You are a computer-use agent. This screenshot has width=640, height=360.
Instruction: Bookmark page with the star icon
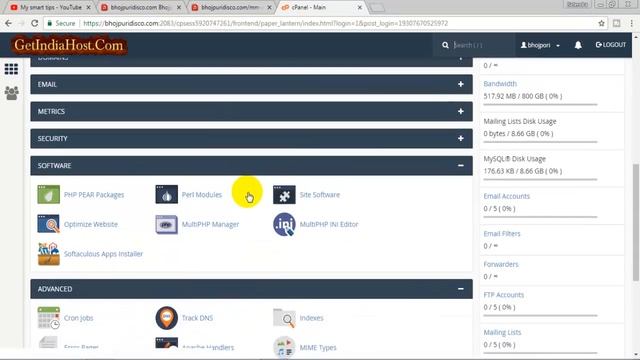point(601,23)
